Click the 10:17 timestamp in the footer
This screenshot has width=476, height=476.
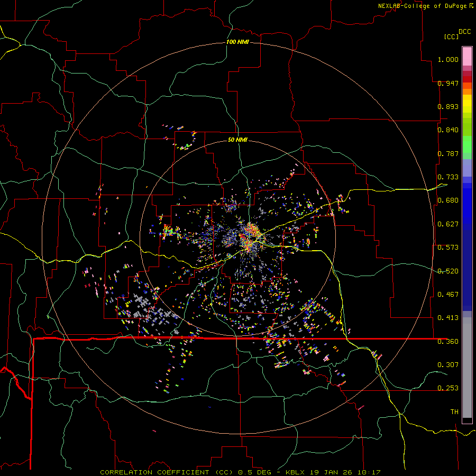(369, 472)
